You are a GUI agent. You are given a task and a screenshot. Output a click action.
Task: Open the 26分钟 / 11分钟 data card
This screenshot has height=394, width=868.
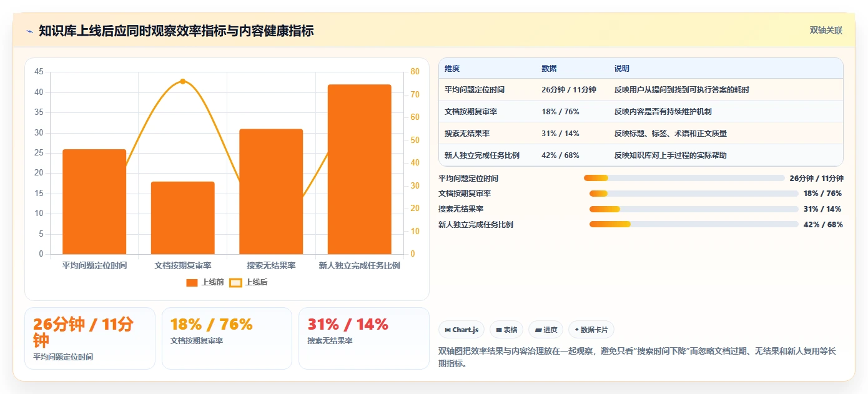tap(90, 338)
